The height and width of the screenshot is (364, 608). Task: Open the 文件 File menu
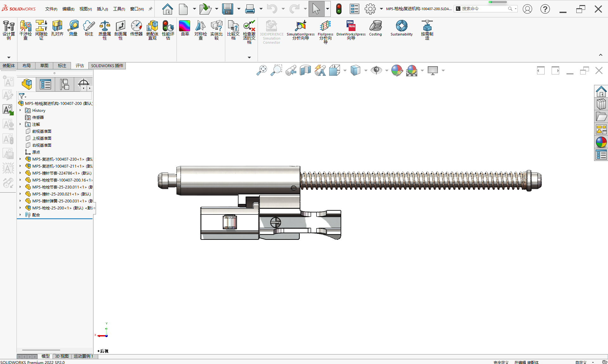[51, 9]
